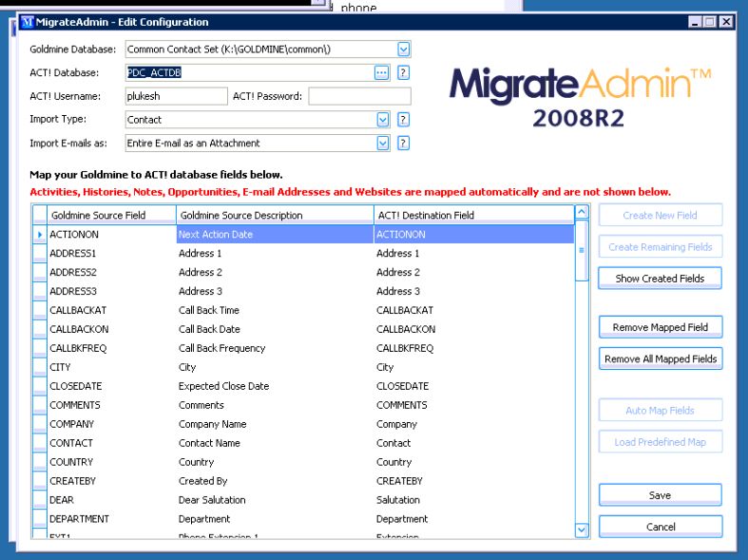
Task: Click Remove All Mapped Fields button
Action: (661, 358)
